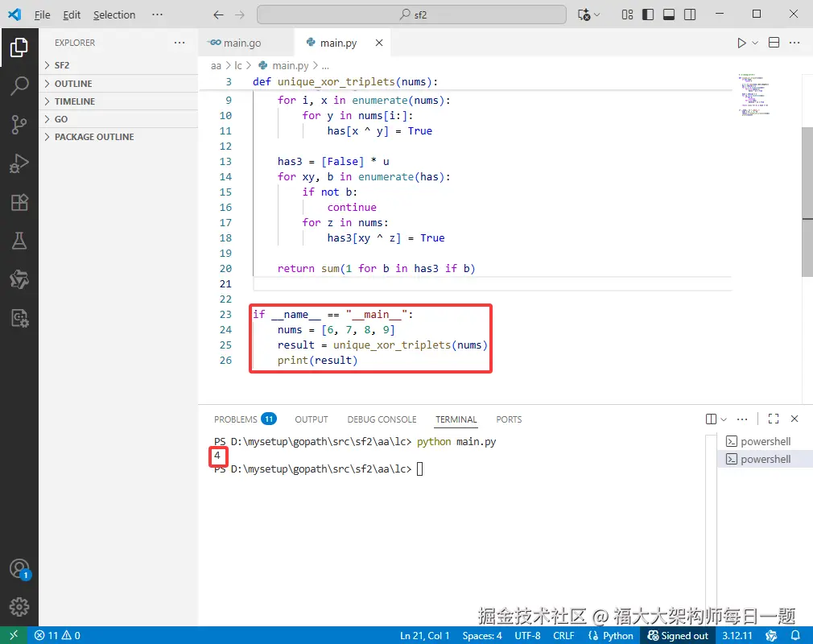
Task: Switch to the DEBUG CONSOLE tab
Action: pyautogui.click(x=382, y=419)
